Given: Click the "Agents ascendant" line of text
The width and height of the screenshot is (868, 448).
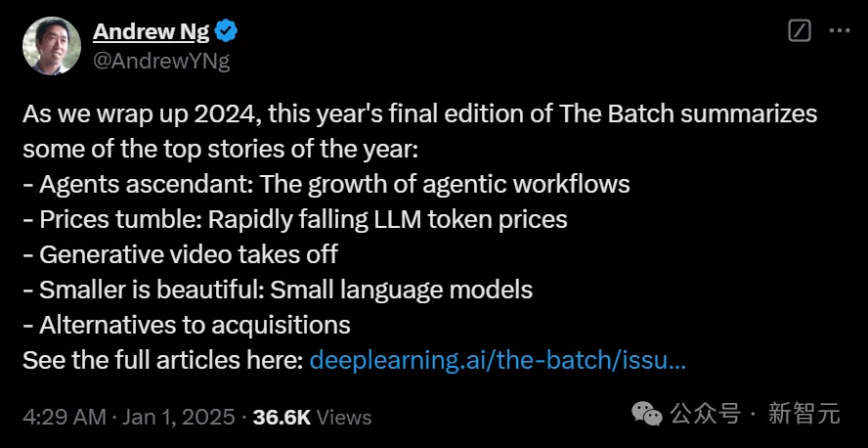Looking at the screenshot, I should [325, 184].
